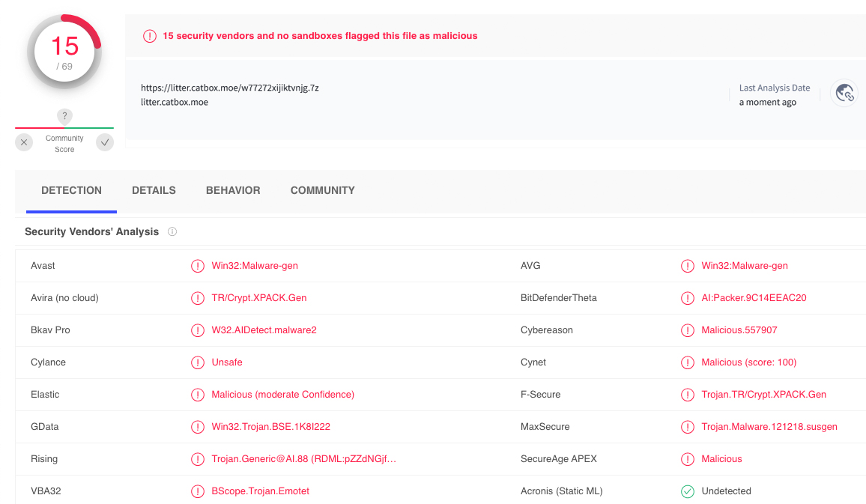
Task: Click the Trojan.Generic@AI.88 result
Action: click(x=303, y=459)
